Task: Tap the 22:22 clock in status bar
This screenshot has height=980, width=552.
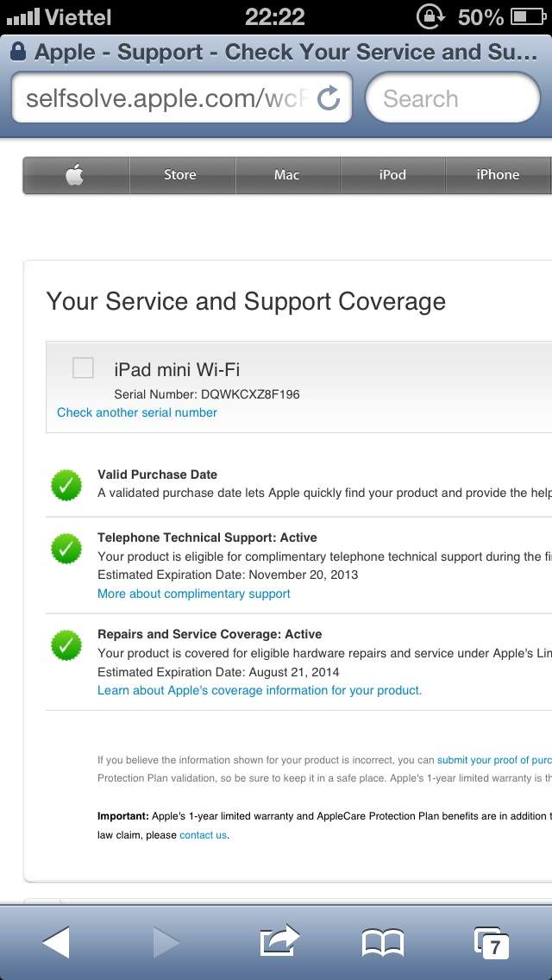Action: (275, 17)
